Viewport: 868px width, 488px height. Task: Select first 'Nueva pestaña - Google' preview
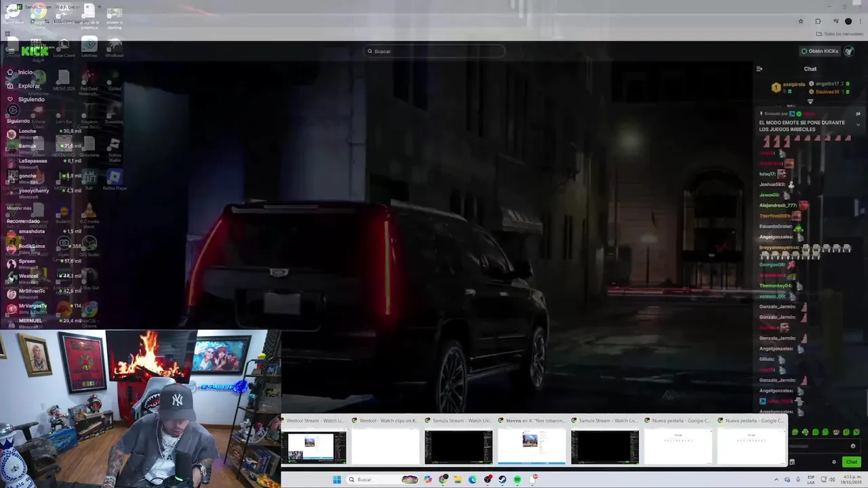678,441
